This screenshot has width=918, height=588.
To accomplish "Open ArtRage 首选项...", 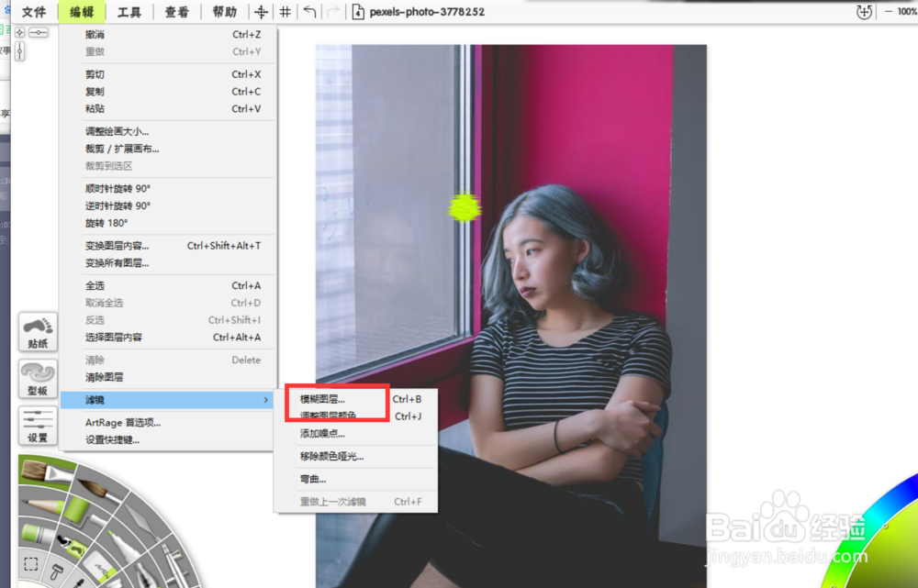I will [167, 422].
